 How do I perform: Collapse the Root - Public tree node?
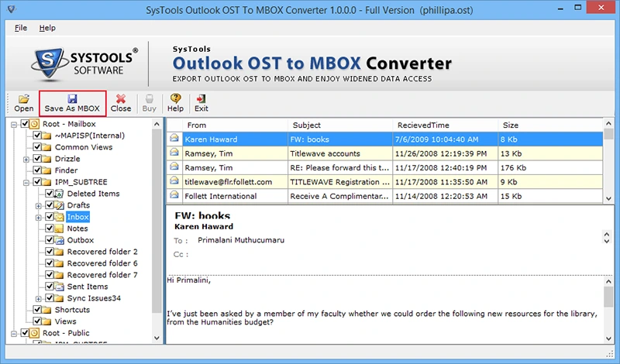pos(14,334)
